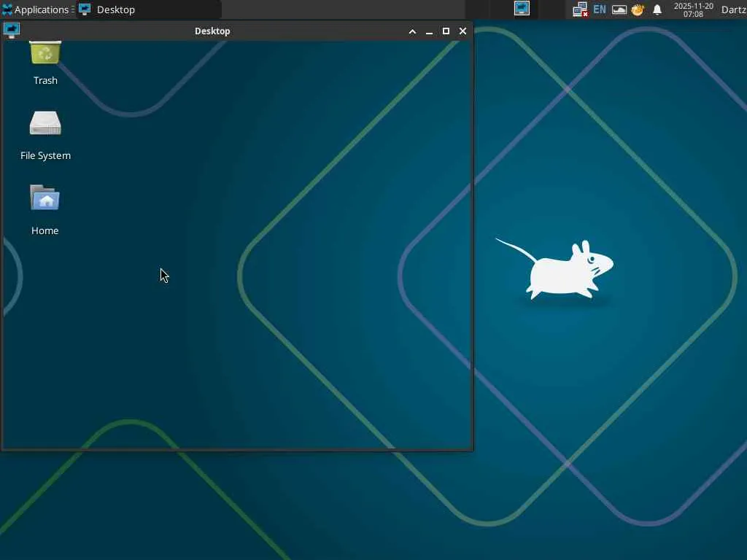The width and height of the screenshot is (747, 560).
Task: Click the Desktop window title text
Action: click(212, 31)
